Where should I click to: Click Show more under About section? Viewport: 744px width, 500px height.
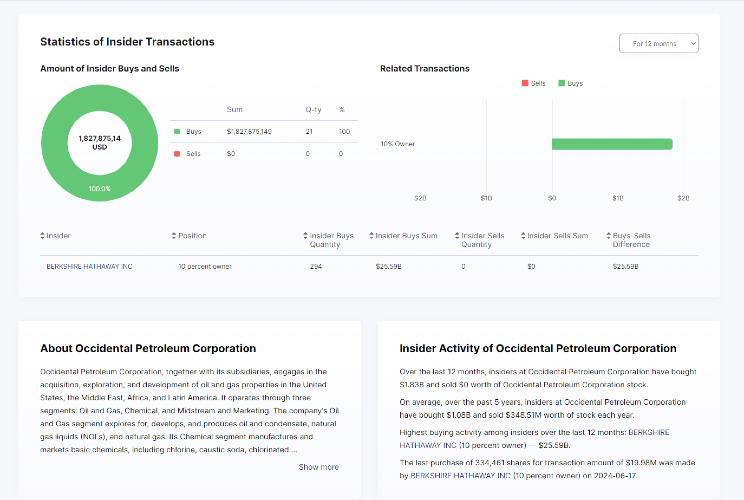coord(318,467)
